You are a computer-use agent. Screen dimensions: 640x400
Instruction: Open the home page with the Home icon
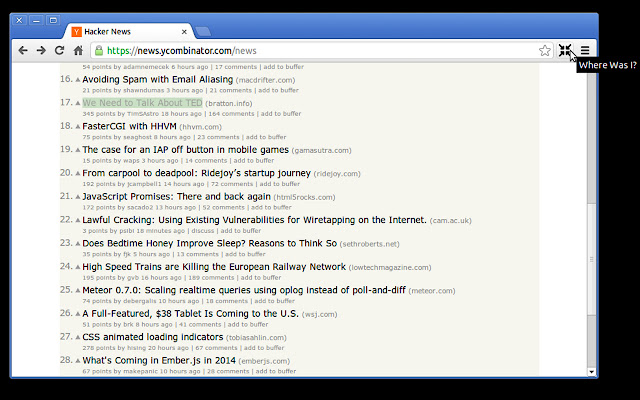point(78,51)
